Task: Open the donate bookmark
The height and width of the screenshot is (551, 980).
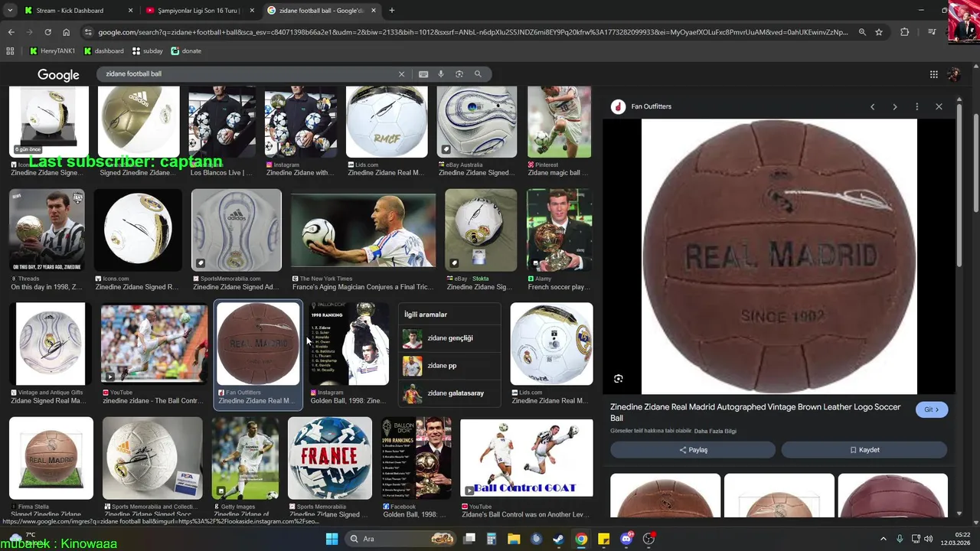Action: pos(186,51)
